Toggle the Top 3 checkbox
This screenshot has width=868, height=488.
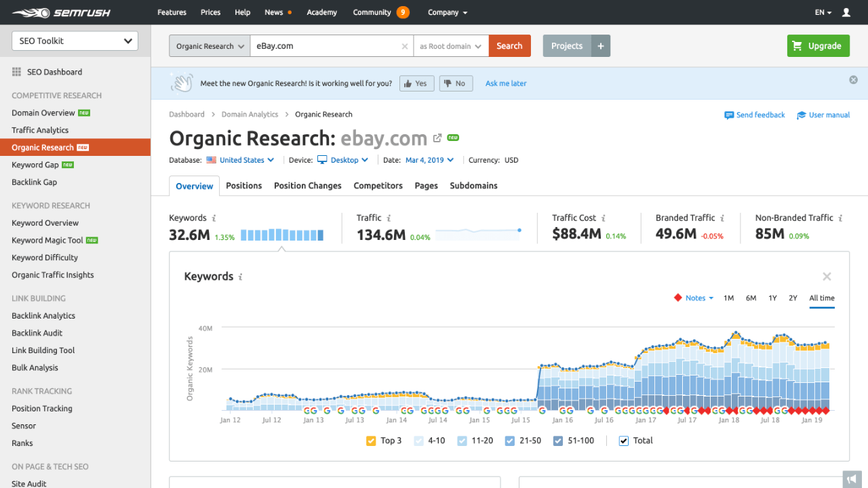click(x=371, y=441)
